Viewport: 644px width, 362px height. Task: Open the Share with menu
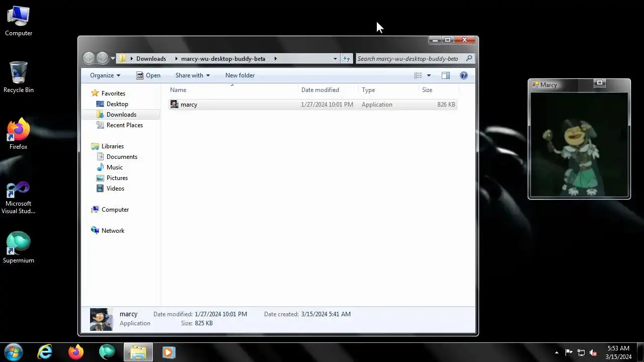coord(193,75)
